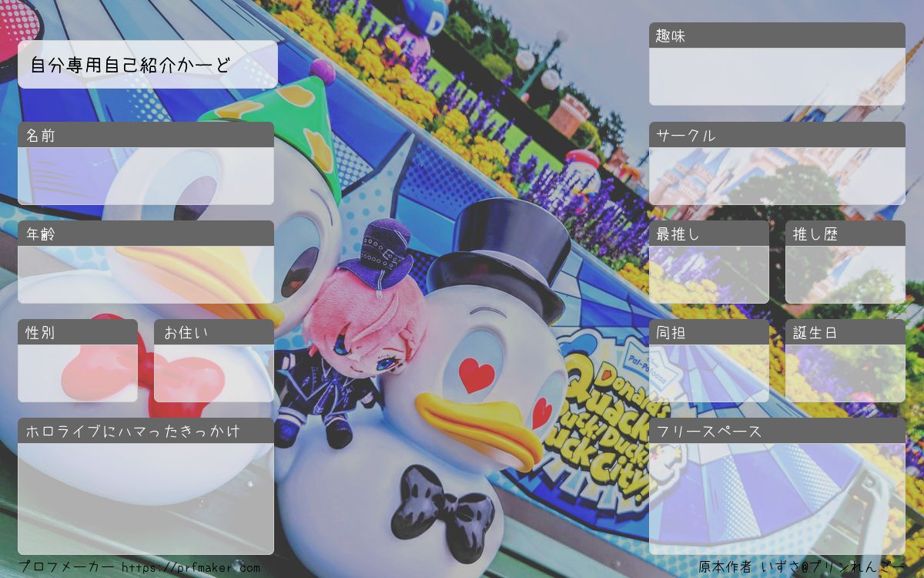The image size is (924, 578).
Task: Click the 原本作者 いずさ@プリンれんごー credit
Action: tap(802, 567)
